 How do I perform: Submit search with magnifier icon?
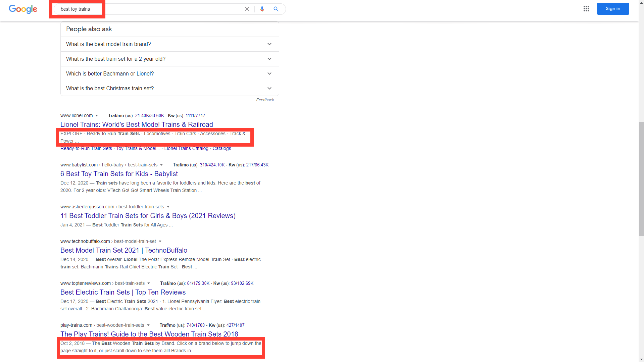pyautogui.click(x=276, y=9)
